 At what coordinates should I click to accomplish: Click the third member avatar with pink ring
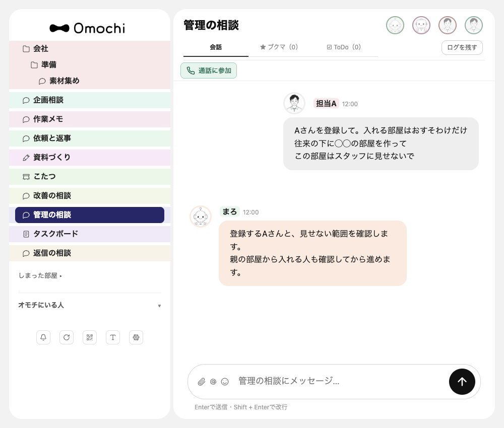(448, 25)
